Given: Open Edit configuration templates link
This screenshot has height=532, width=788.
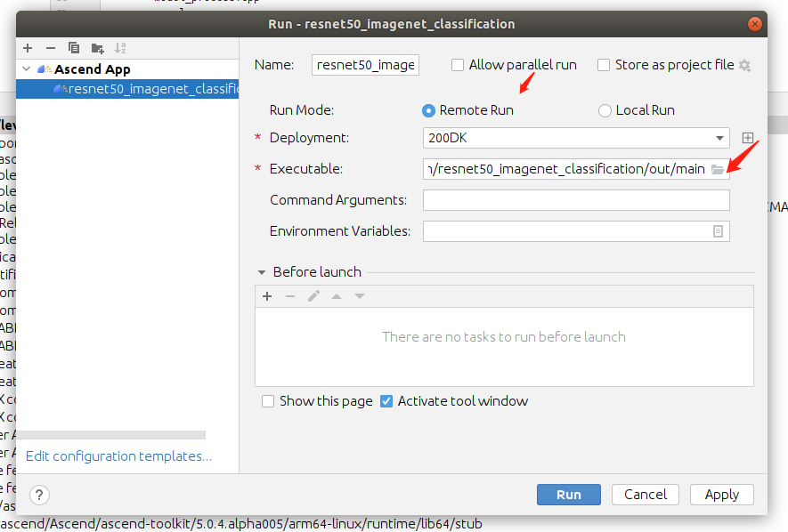Looking at the screenshot, I should coord(118,456).
